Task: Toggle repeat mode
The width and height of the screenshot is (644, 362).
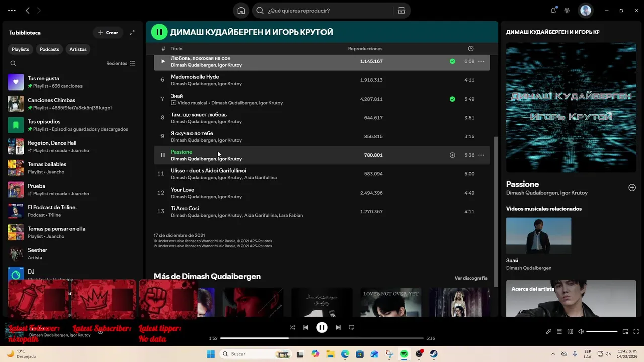Action: click(x=352, y=327)
